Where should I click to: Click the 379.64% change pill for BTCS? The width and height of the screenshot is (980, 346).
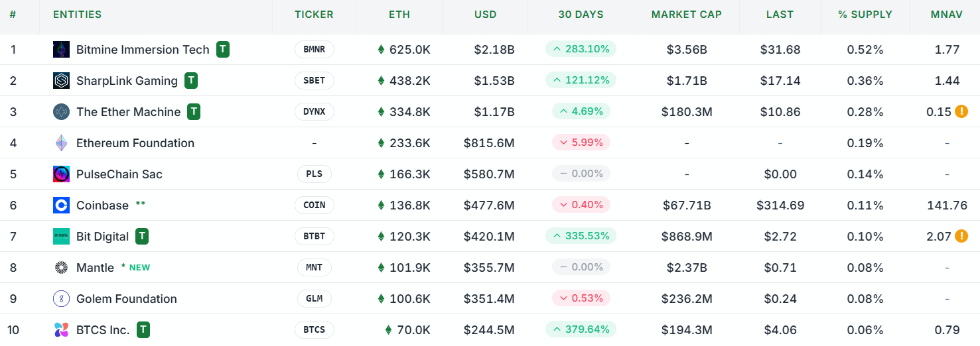click(581, 330)
